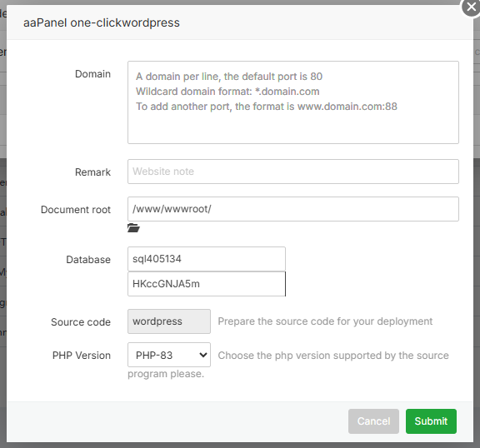Click the Domain text area
Viewport: 480px width, 448px height.
(293, 102)
